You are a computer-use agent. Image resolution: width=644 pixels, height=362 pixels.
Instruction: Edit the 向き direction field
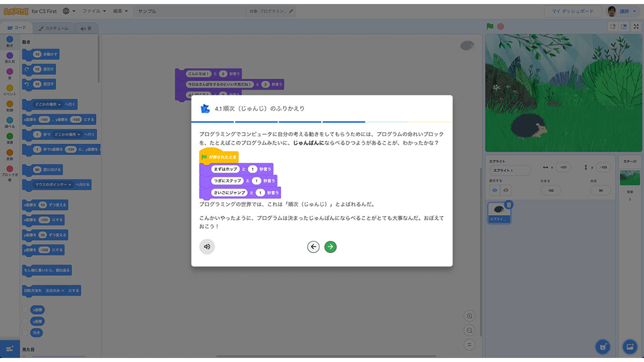(601, 191)
